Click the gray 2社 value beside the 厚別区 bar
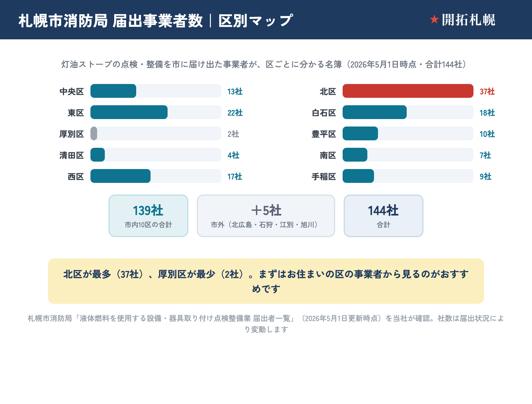Screen dimensions: 532x404 point(233,134)
